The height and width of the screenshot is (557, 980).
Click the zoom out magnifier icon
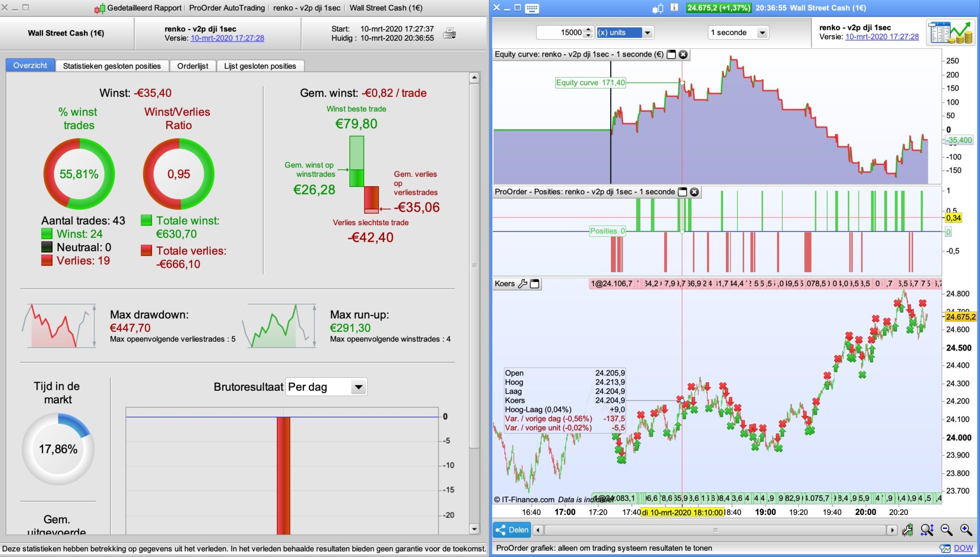click(x=946, y=530)
